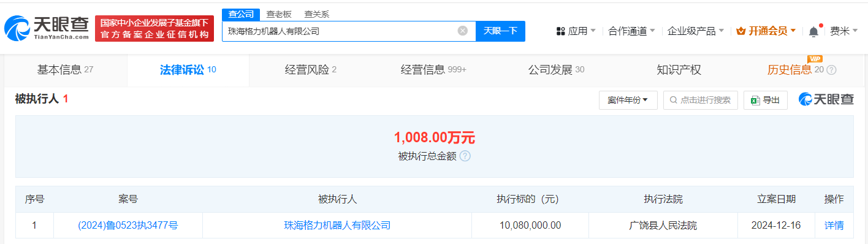Open the 经营风险 tab
The width and height of the screenshot is (868, 244).
tap(311, 70)
